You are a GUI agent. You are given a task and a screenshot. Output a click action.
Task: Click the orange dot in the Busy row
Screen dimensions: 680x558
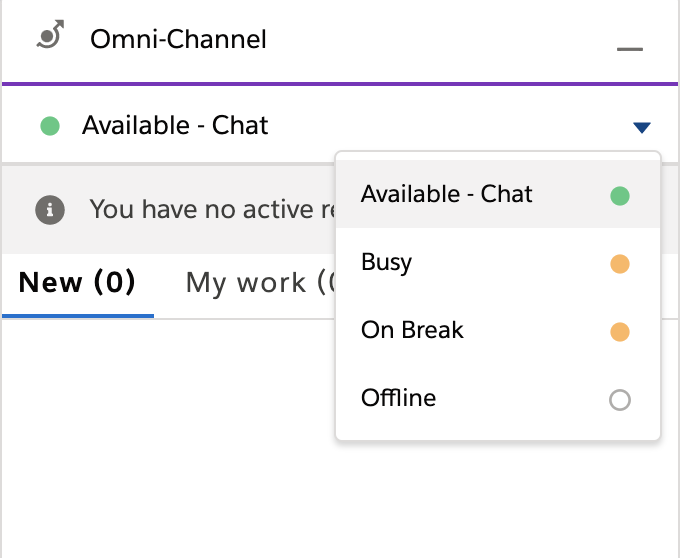pos(620,264)
